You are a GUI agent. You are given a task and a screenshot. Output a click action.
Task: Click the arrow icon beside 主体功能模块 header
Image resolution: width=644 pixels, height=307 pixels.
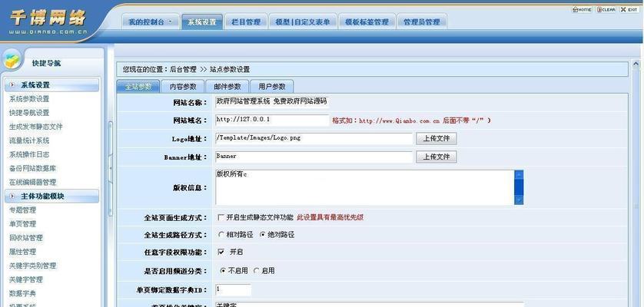coord(12,196)
